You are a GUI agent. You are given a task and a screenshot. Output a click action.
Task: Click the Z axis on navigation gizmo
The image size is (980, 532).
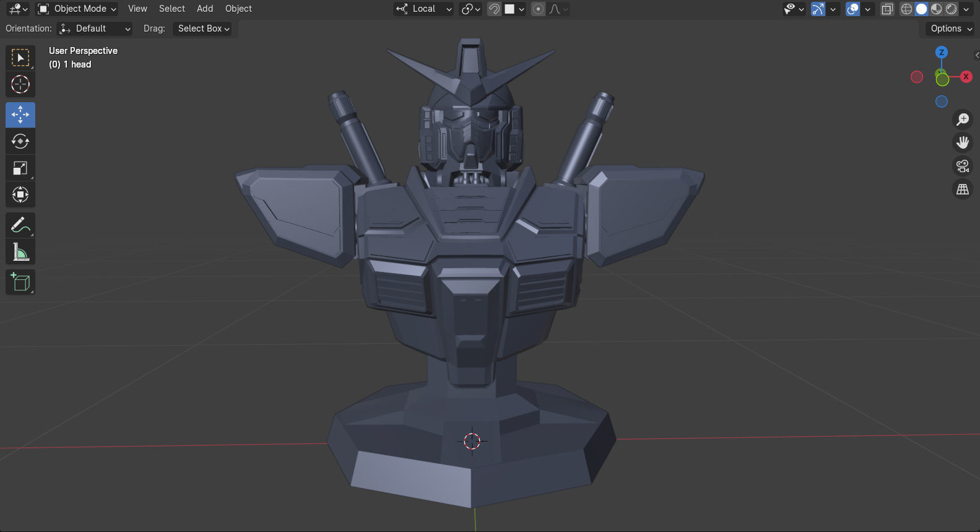[942, 53]
